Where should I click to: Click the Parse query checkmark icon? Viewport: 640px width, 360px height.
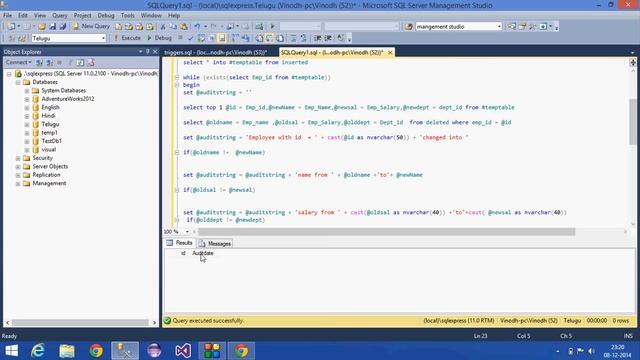click(190, 38)
